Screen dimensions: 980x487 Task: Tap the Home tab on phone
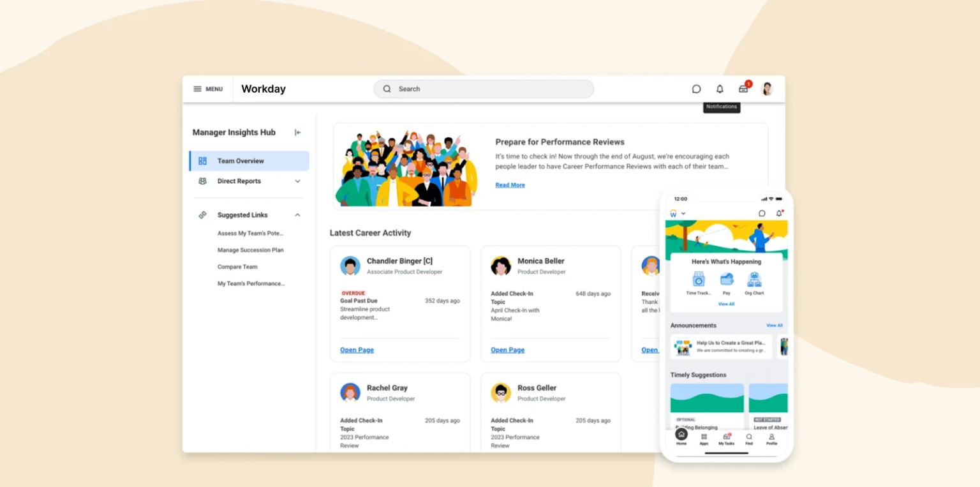click(x=681, y=438)
